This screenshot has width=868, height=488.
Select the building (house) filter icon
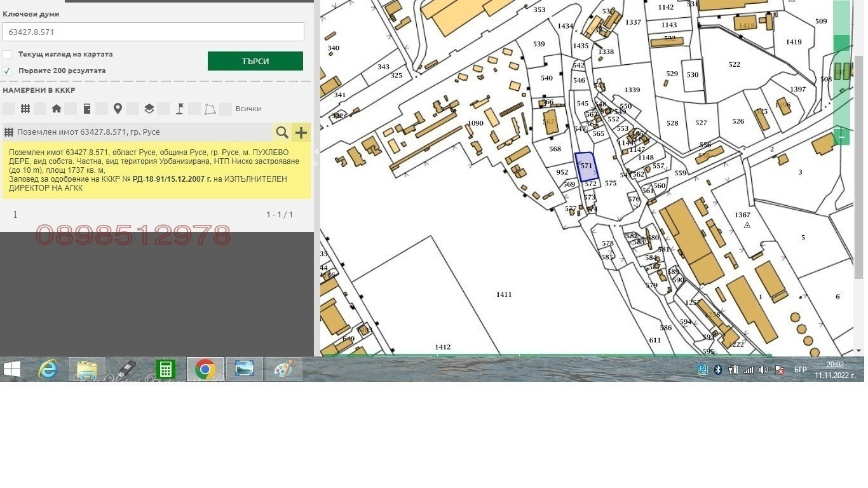tap(57, 109)
